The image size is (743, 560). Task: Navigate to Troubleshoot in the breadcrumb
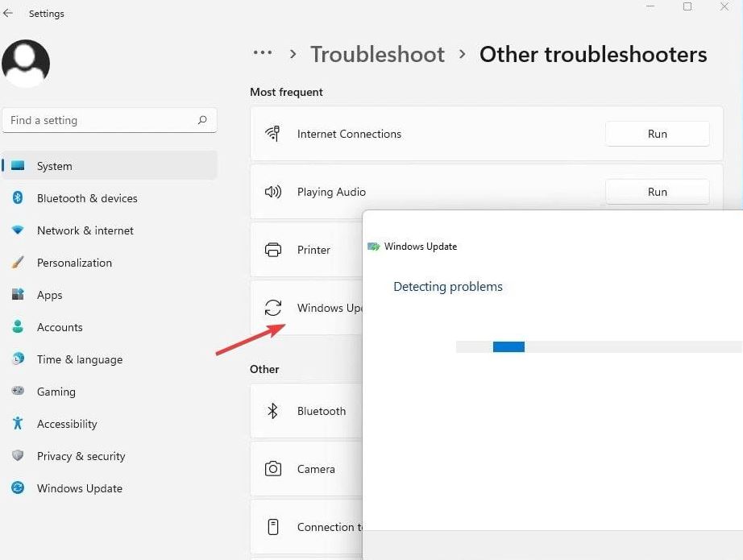(377, 54)
